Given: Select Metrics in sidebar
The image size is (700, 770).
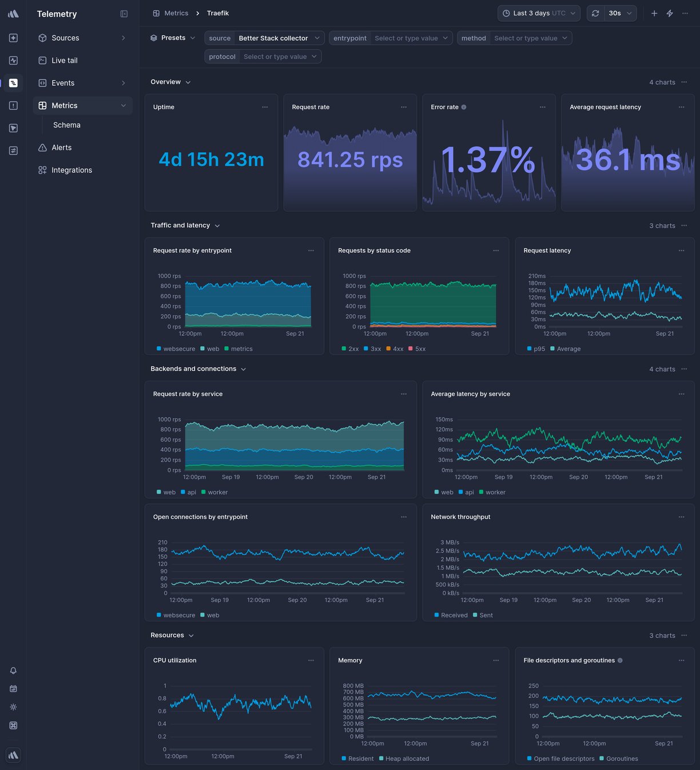Looking at the screenshot, I should pyautogui.click(x=83, y=105).
